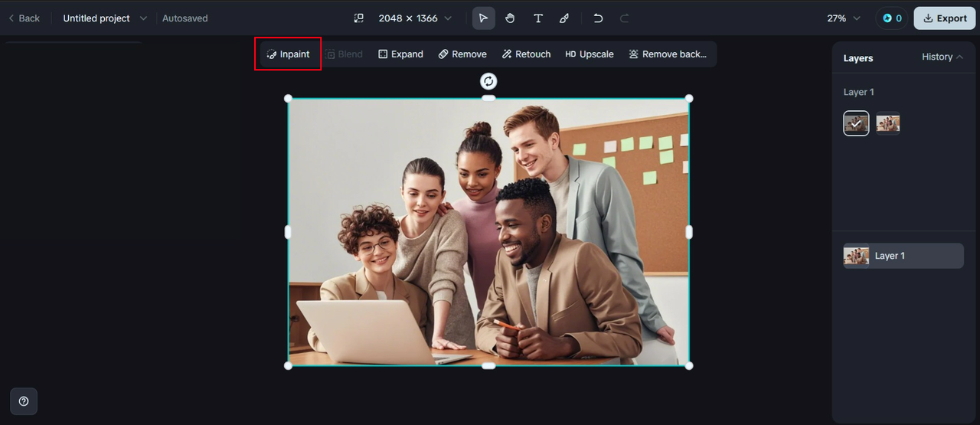Choose the Expand tool
This screenshot has height=425, width=980.
click(x=400, y=54)
